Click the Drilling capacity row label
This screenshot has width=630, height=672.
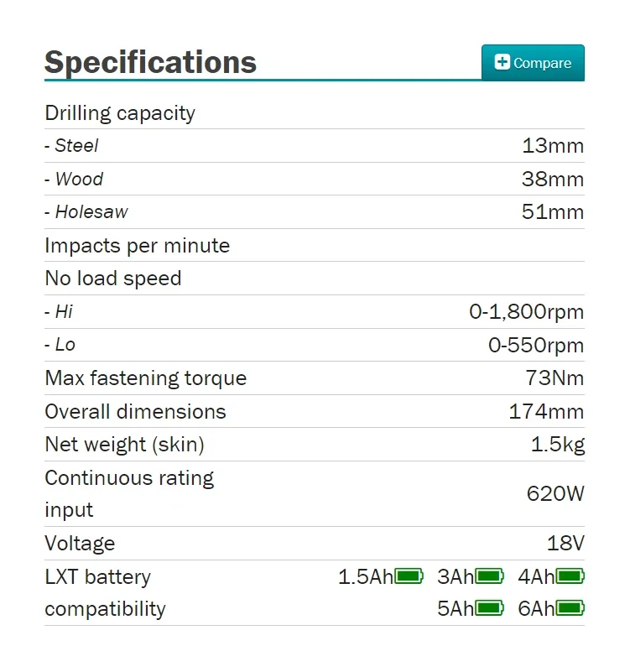coord(120,113)
